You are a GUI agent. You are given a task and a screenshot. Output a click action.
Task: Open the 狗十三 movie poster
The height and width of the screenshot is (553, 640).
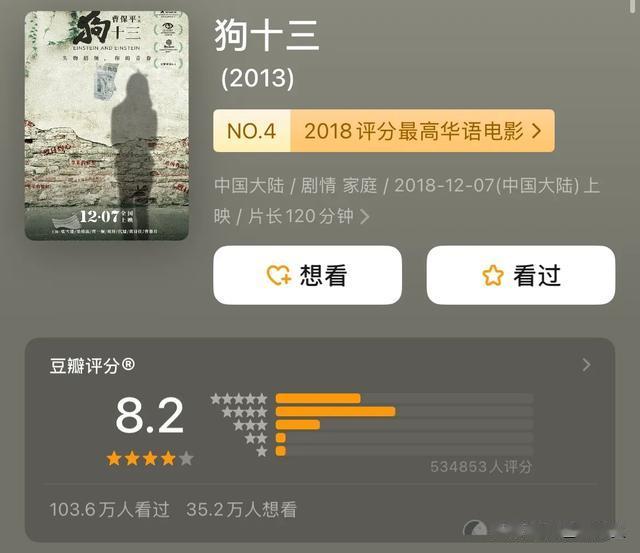pyautogui.click(x=107, y=126)
